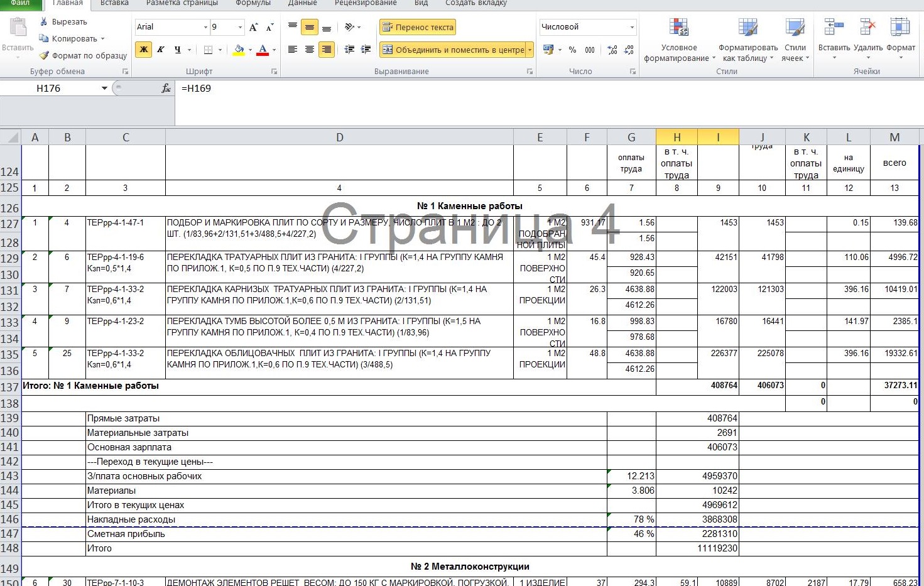Open the Name Box dropdown arrow beside H176

point(104,89)
